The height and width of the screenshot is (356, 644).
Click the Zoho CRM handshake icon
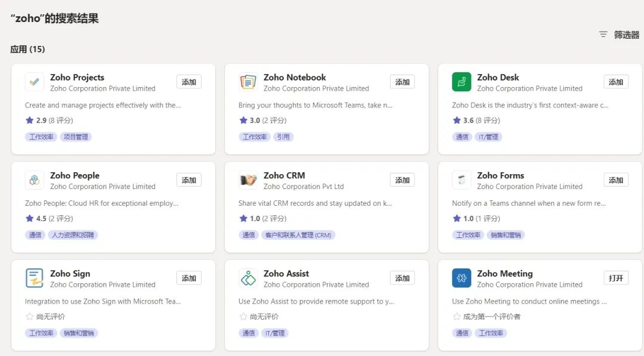[248, 180]
